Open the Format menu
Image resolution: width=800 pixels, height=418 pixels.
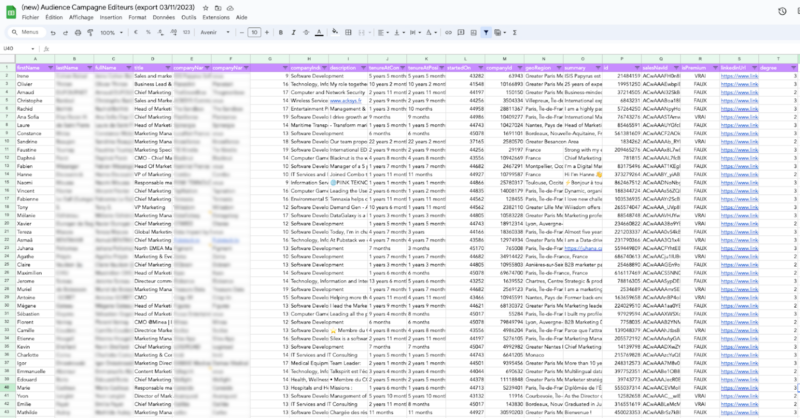click(x=137, y=17)
